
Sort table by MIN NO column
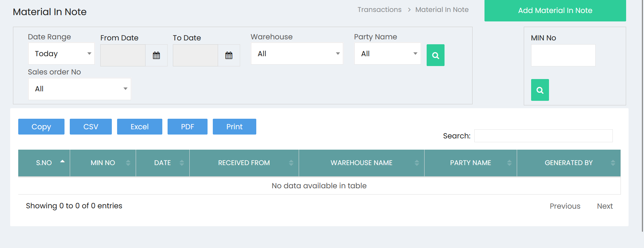pos(103,163)
